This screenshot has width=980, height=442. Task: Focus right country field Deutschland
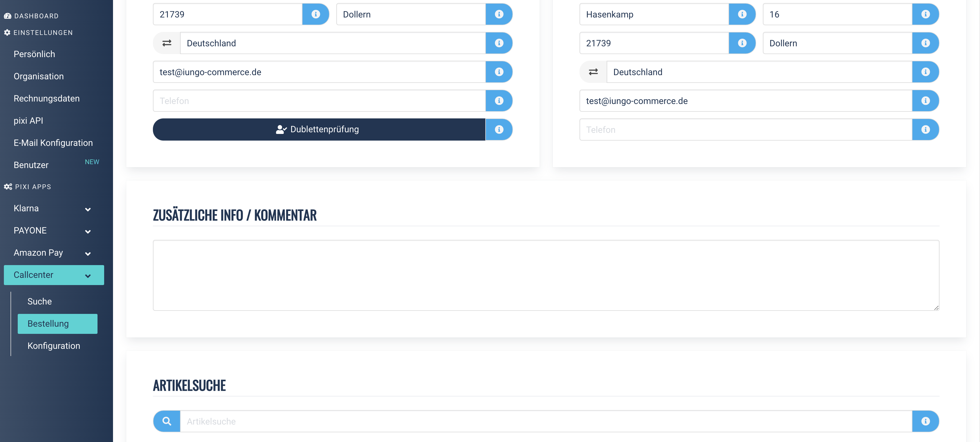click(759, 72)
